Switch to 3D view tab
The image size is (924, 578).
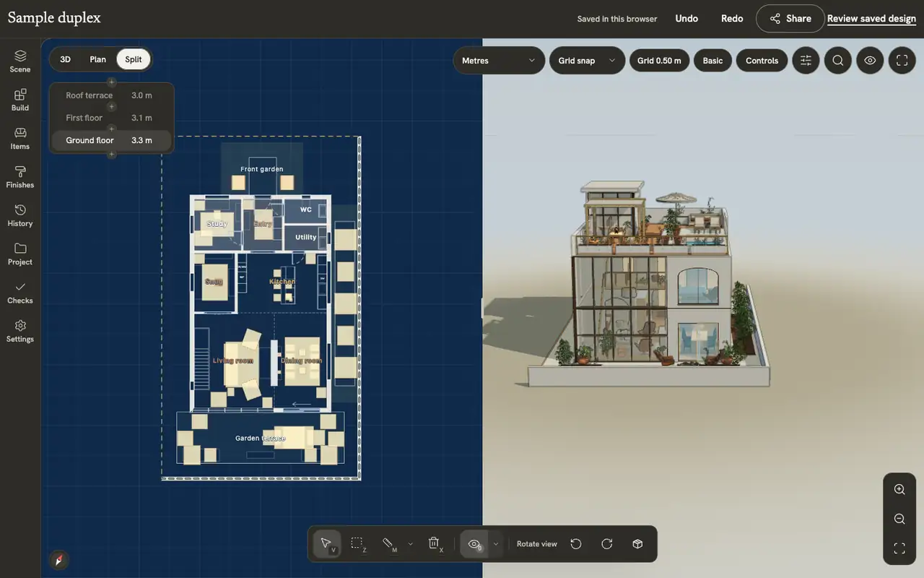(65, 59)
